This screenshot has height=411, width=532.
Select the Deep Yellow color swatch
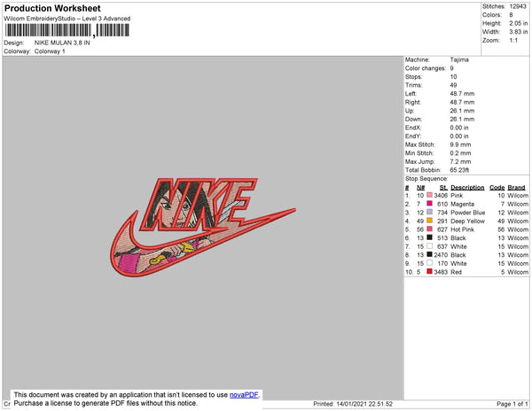(429, 221)
